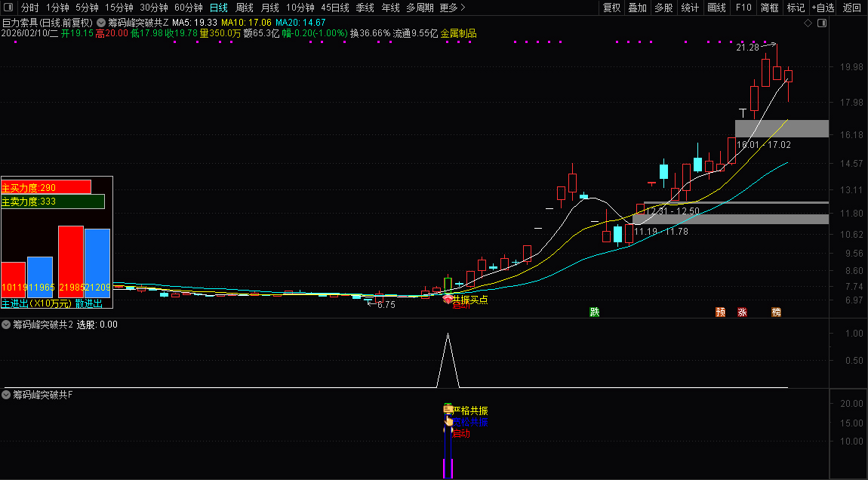The width and height of the screenshot is (868, 480).
Task: Click the 跌 marker below the chart
Action: pyautogui.click(x=595, y=312)
